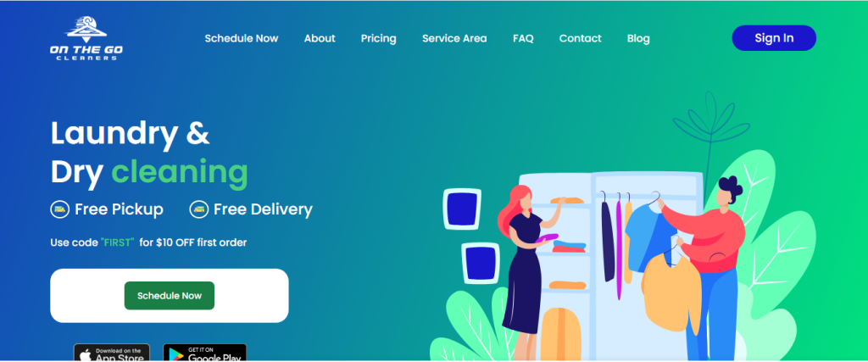Click the Free Pickup truck icon
868x362 pixels.
click(60, 209)
